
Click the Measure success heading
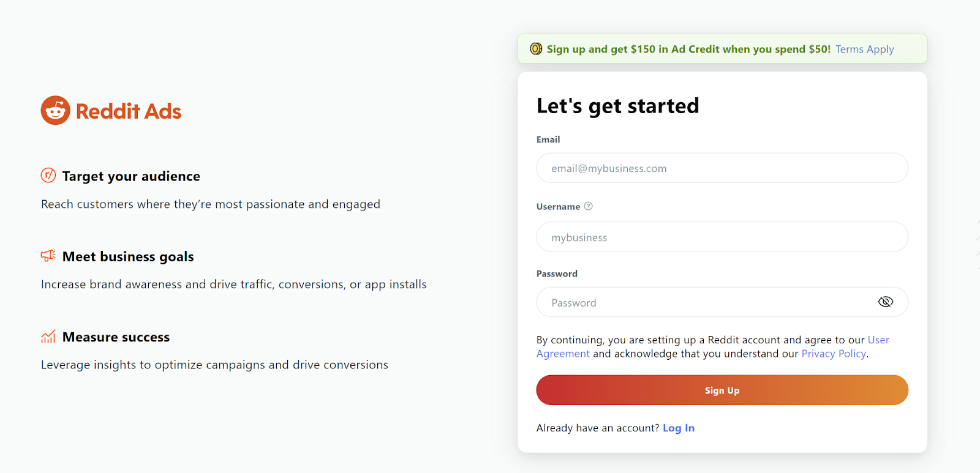point(116,337)
